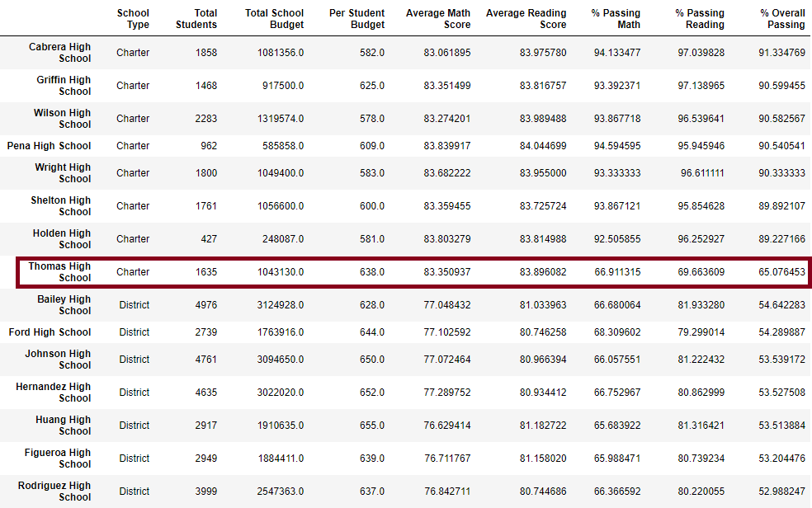The image size is (812, 508).
Task: Click the Griffin High School row label
Action: click(64, 86)
